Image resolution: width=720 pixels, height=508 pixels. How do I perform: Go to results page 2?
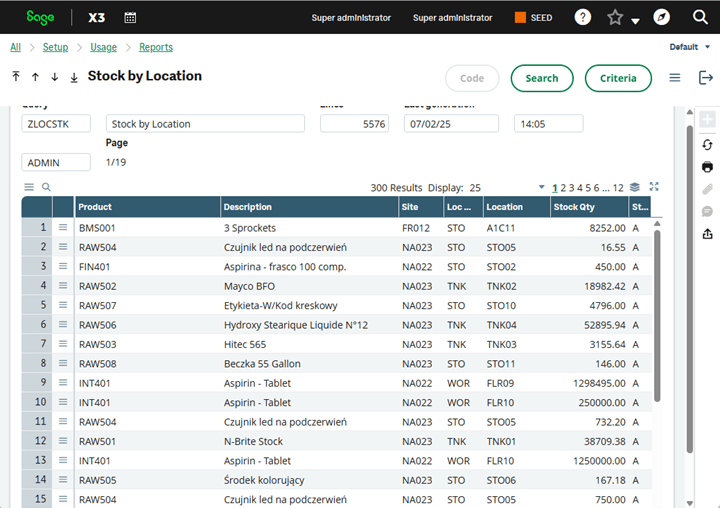pos(564,187)
